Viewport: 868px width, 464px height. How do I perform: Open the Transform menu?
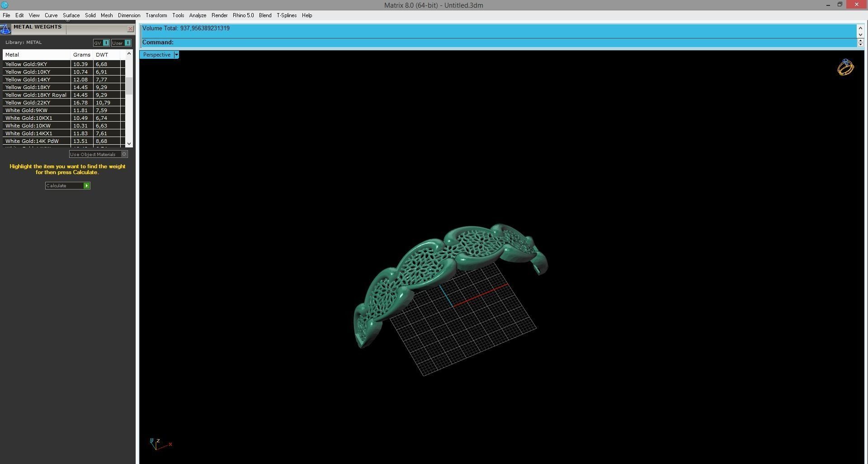point(156,15)
